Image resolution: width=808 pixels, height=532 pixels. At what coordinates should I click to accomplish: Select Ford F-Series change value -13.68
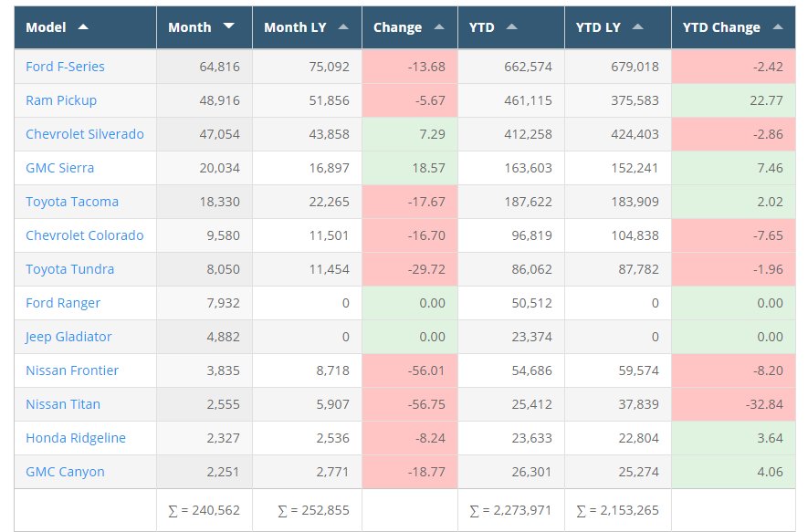click(426, 67)
